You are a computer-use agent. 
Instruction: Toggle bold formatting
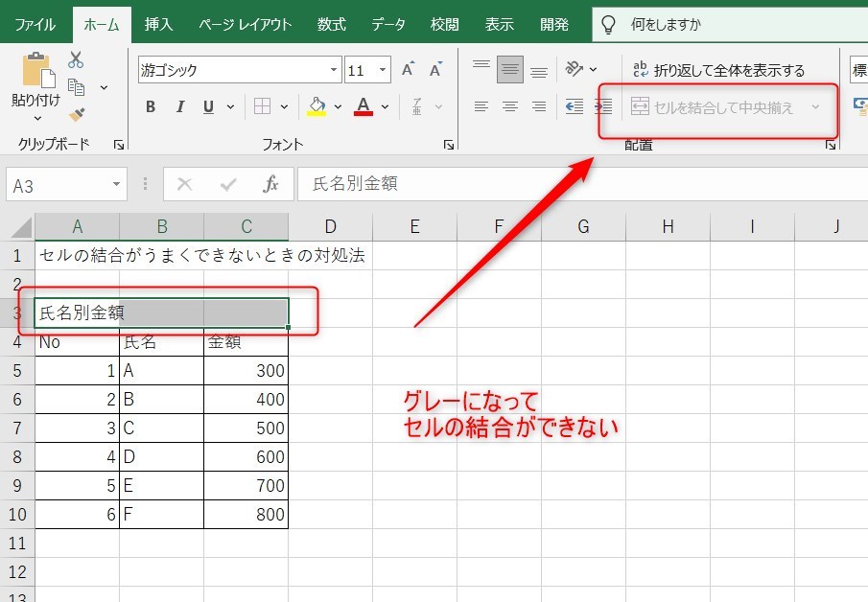tap(150, 106)
